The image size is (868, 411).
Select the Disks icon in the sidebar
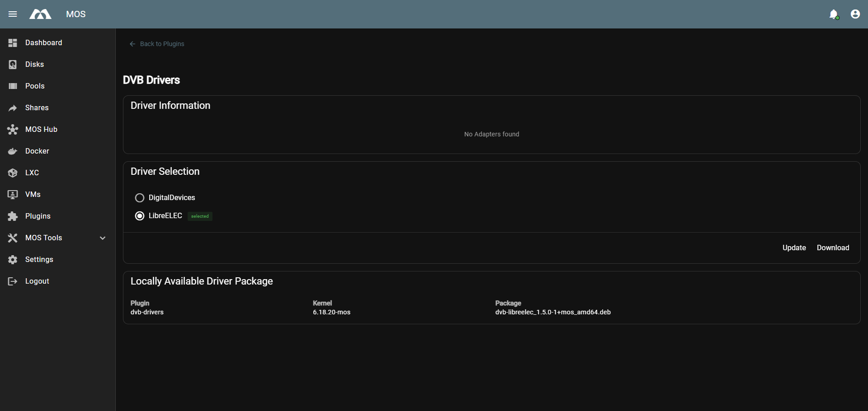[x=12, y=64]
